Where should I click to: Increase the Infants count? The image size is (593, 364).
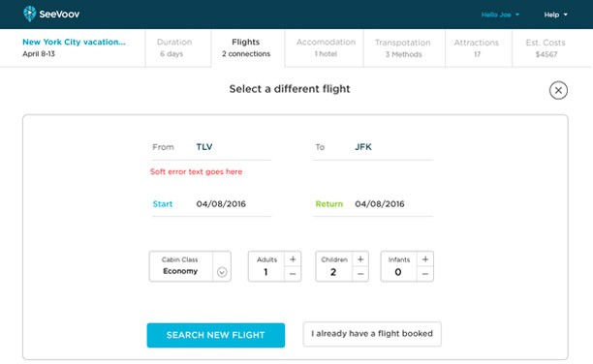click(x=425, y=259)
